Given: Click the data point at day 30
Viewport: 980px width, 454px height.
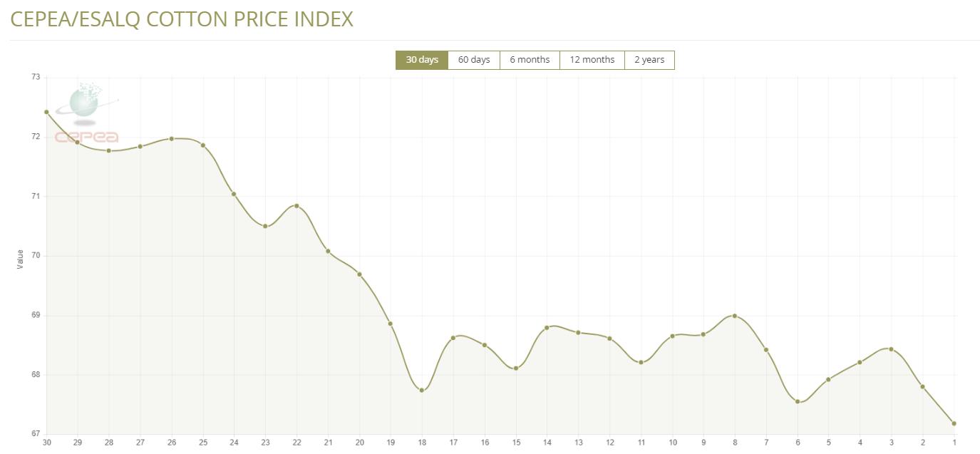Looking at the screenshot, I should 46,112.
